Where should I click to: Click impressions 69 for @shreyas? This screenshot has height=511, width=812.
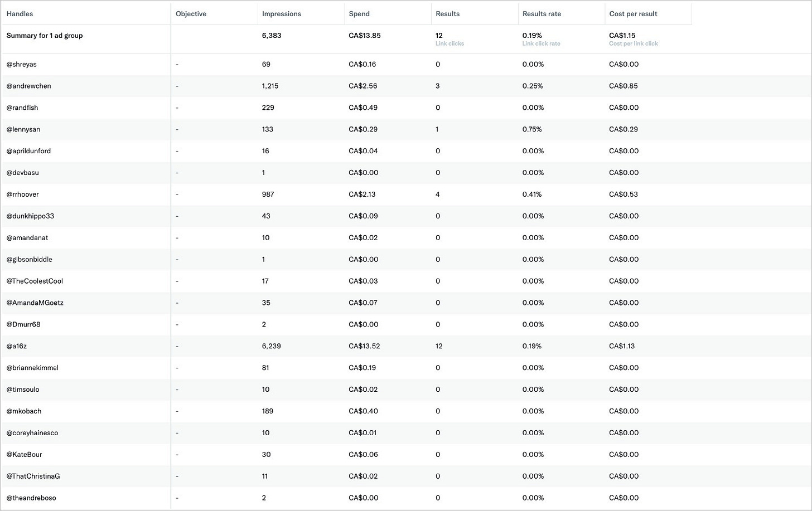pyautogui.click(x=266, y=65)
